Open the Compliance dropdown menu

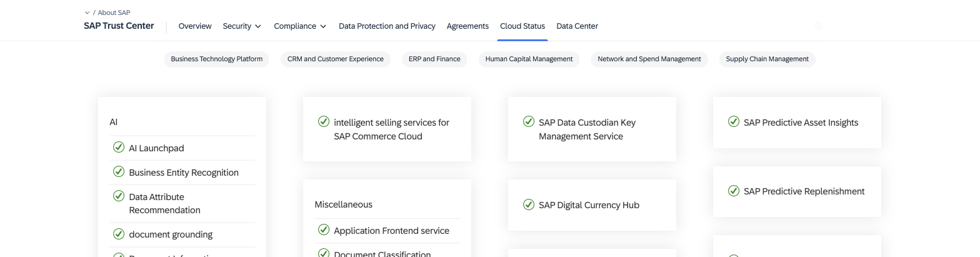(300, 26)
